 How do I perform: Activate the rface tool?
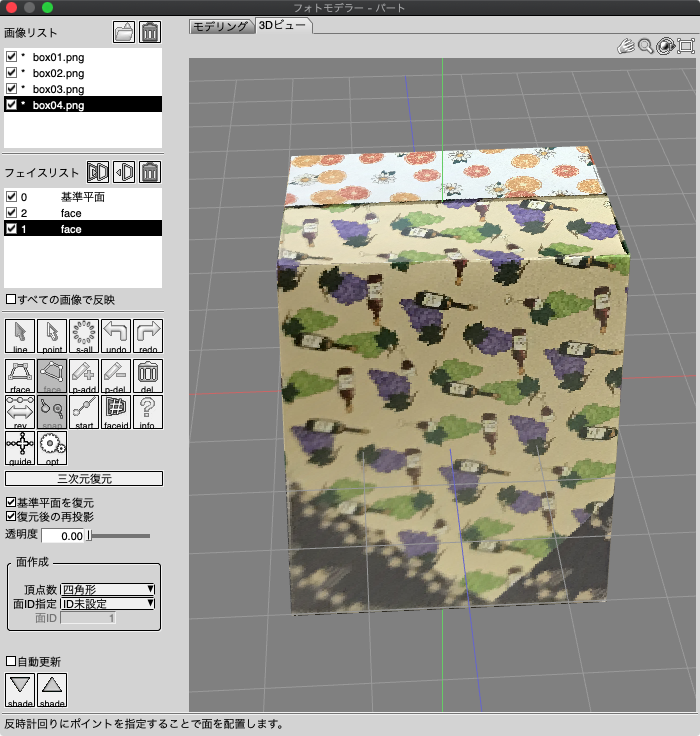click(20, 376)
